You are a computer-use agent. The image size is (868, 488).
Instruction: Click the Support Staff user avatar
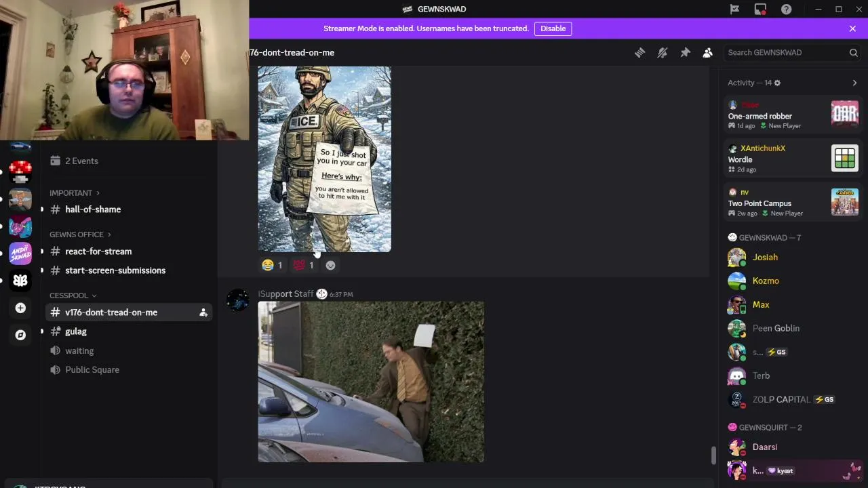coord(237,300)
